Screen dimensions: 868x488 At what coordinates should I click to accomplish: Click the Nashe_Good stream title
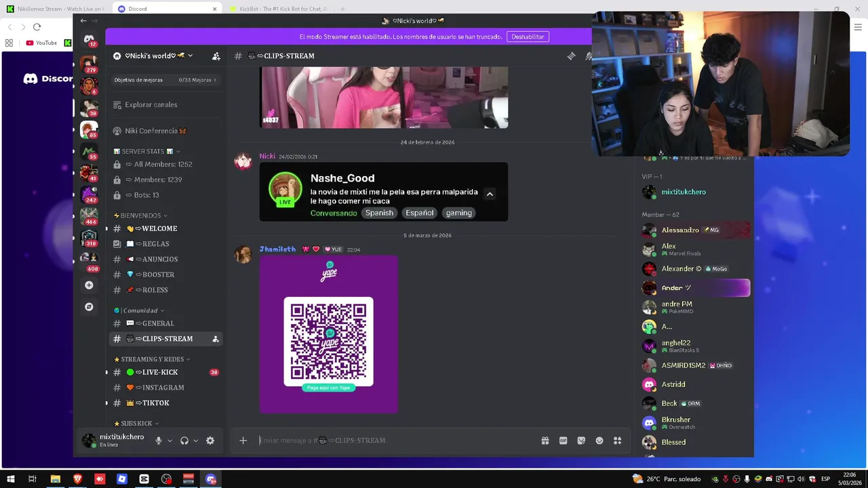coord(342,178)
